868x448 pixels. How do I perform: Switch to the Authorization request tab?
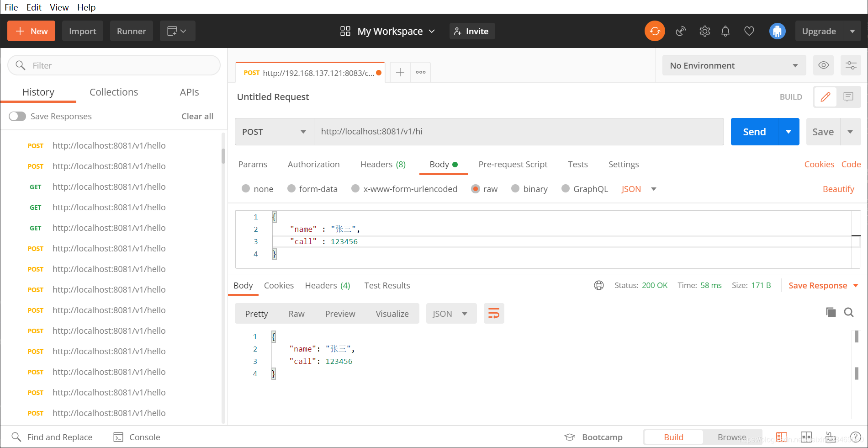tap(313, 164)
